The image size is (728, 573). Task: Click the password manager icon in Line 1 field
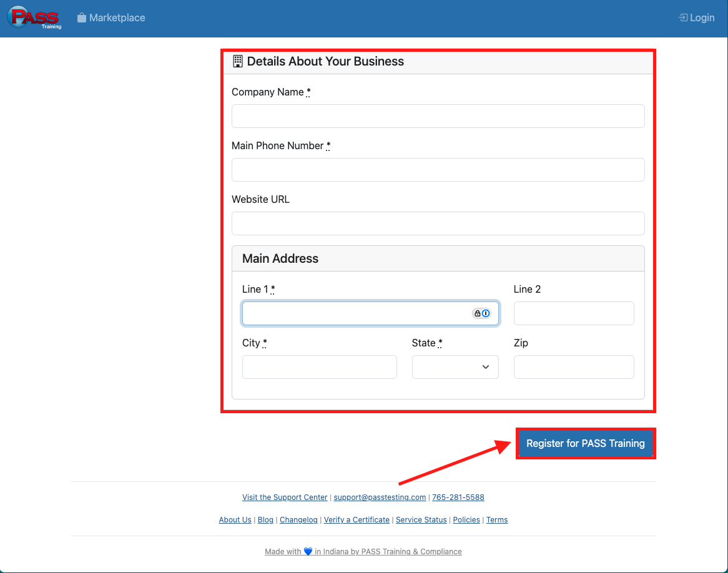tap(481, 313)
